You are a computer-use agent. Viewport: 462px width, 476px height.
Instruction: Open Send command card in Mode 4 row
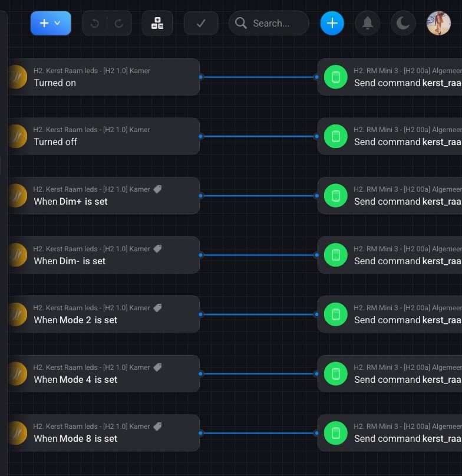[x=390, y=374]
